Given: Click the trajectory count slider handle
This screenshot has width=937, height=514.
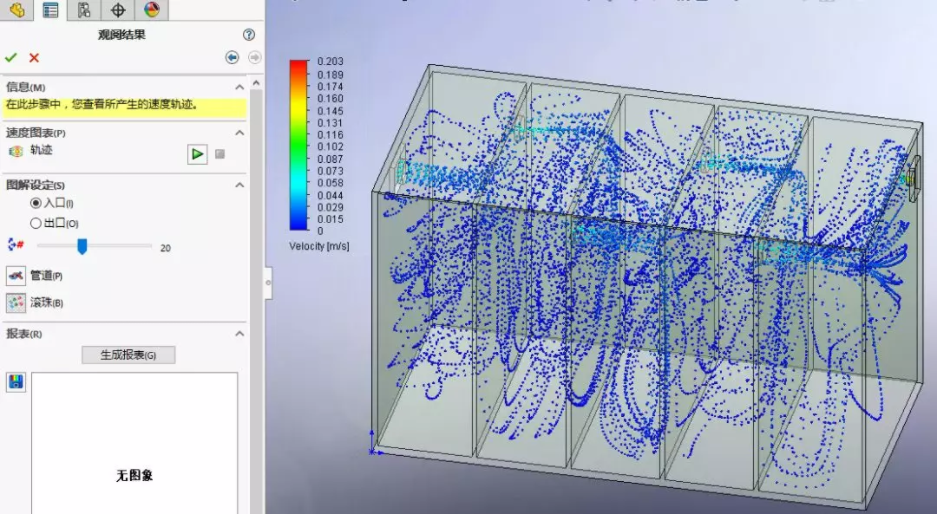Looking at the screenshot, I should click(x=82, y=246).
